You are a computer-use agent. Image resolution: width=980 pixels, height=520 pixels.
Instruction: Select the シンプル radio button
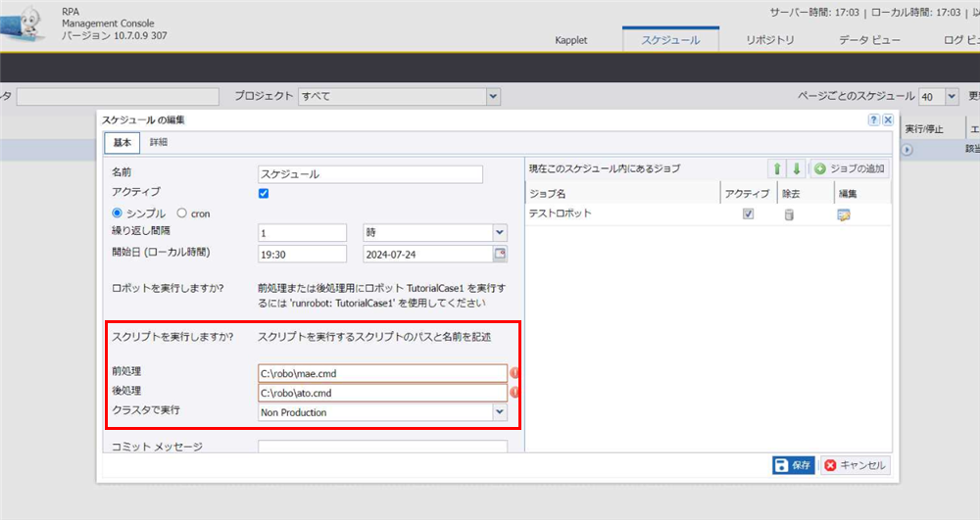coord(117,213)
